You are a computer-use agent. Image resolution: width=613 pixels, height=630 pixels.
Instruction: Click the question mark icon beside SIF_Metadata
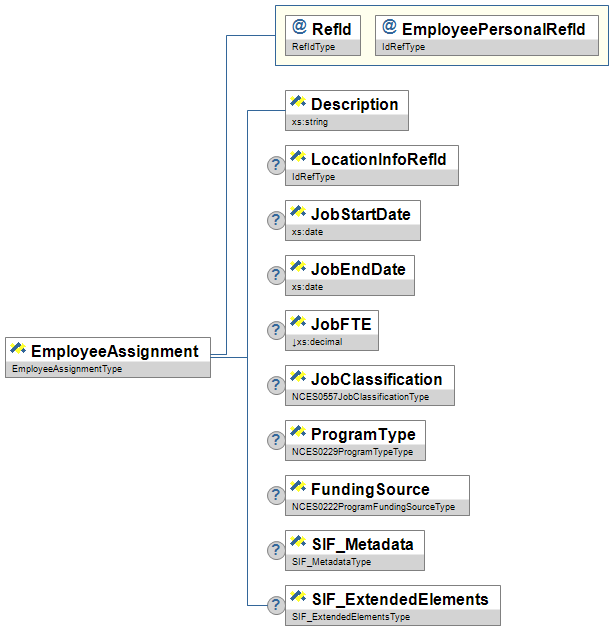[x=275, y=551]
